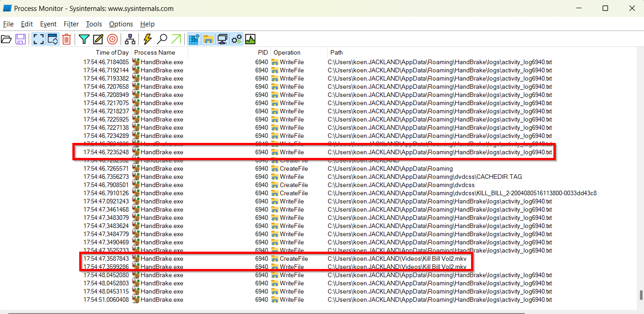The height and width of the screenshot is (314, 644).
Task: Click the lightning bolt event icon
Action: tap(147, 39)
